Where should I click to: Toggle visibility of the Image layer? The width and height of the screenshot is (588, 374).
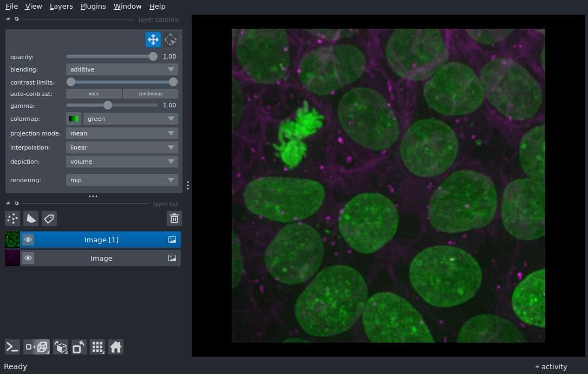click(28, 258)
